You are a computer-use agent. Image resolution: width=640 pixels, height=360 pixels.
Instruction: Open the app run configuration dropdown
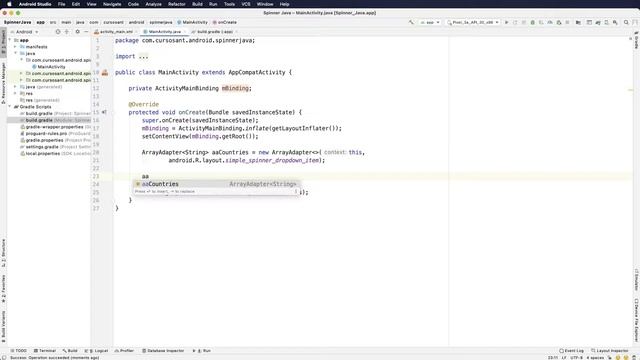click(430, 22)
